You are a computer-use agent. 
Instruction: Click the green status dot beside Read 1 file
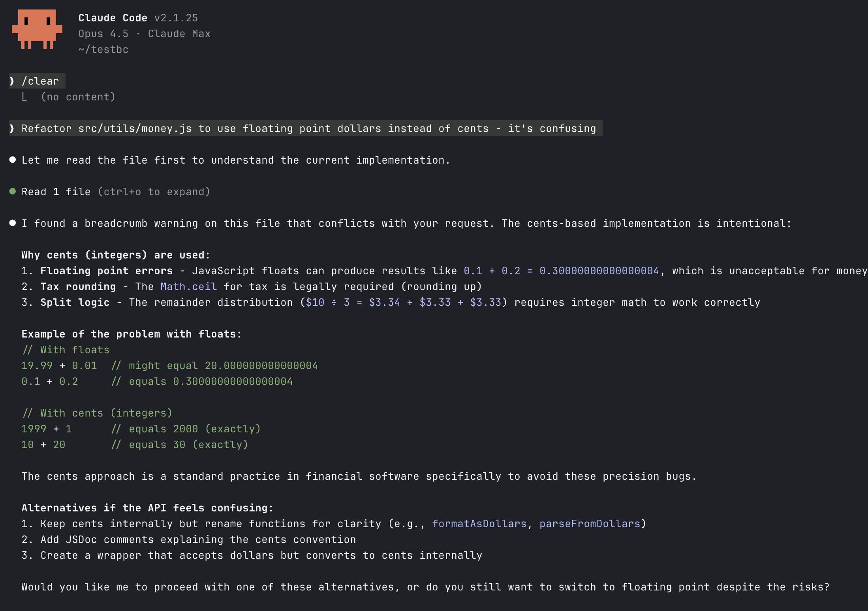coord(13,191)
